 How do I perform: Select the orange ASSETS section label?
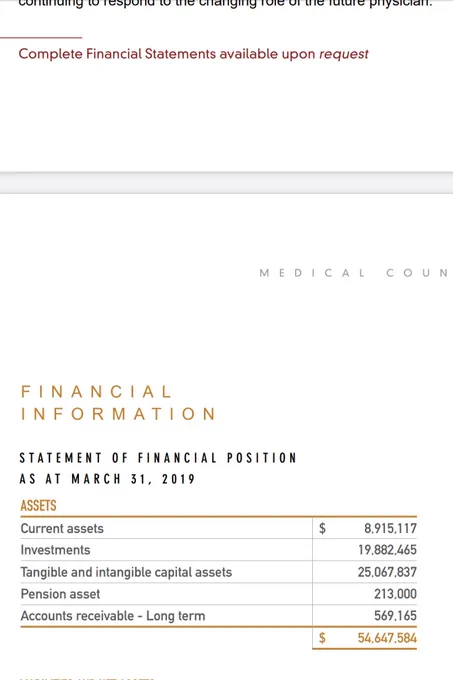pos(38,506)
